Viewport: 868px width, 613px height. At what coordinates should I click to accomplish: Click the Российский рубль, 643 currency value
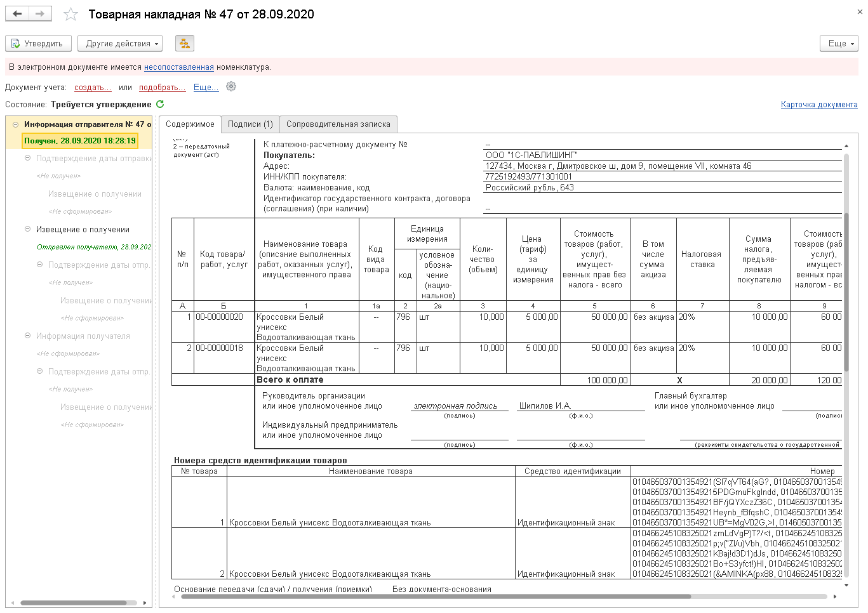pyautogui.click(x=530, y=188)
